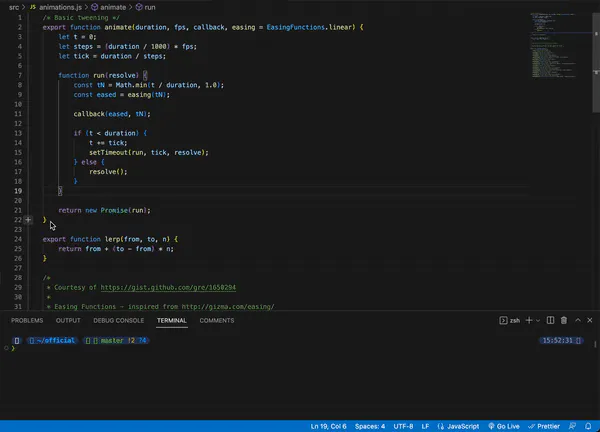
Task: Click plus icon beside line 22
Action: pos(28,220)
